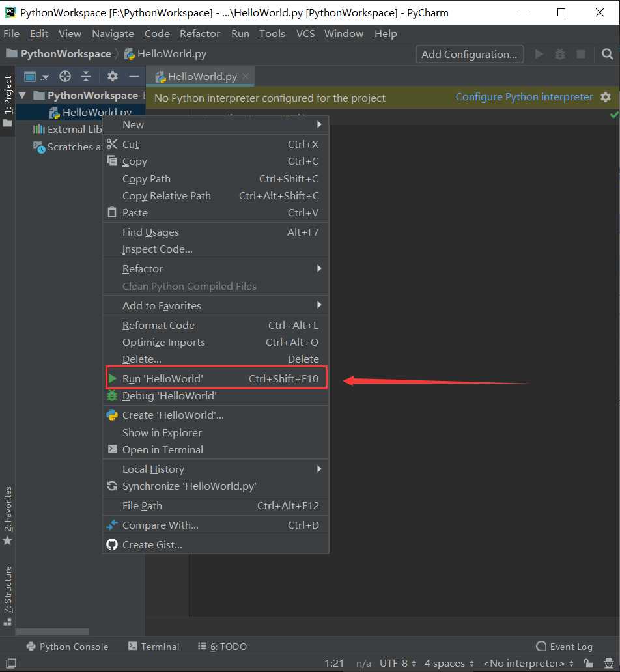Click the Copy icon in context menu
This screenshot has width=620, height=672.
pos(112,161)
